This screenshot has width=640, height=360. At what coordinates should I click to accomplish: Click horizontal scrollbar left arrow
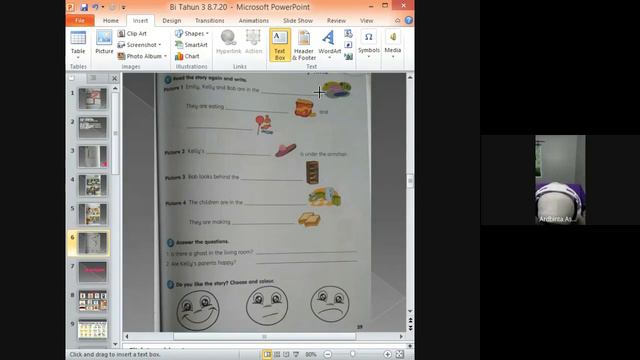pyautogui.click(x=127, y=336)
